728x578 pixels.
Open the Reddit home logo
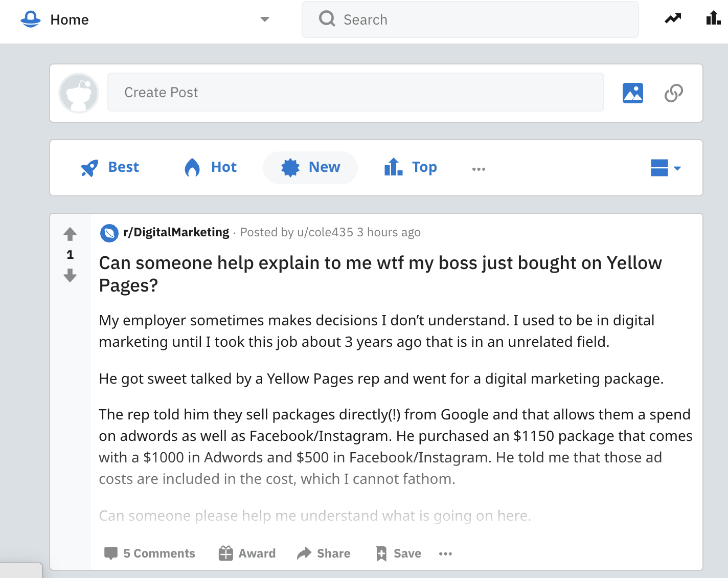[x=30, y=19]
